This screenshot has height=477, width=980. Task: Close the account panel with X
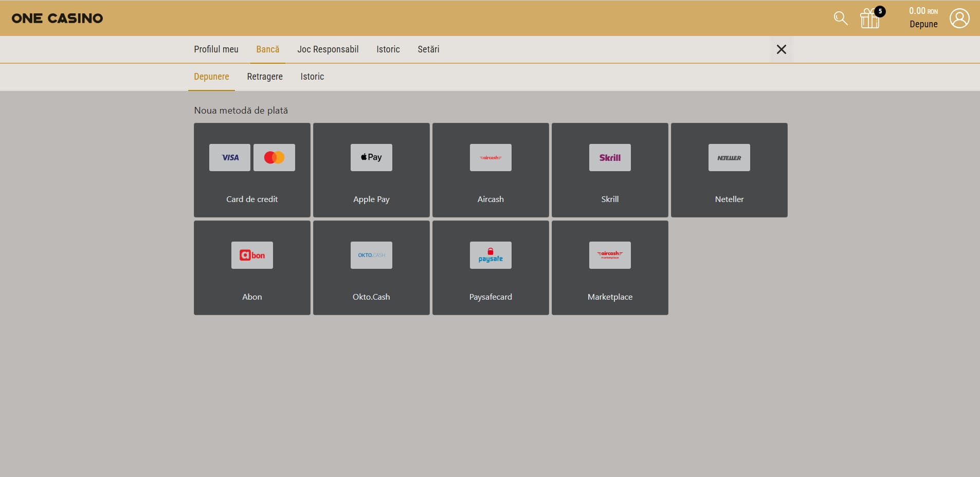782,49
